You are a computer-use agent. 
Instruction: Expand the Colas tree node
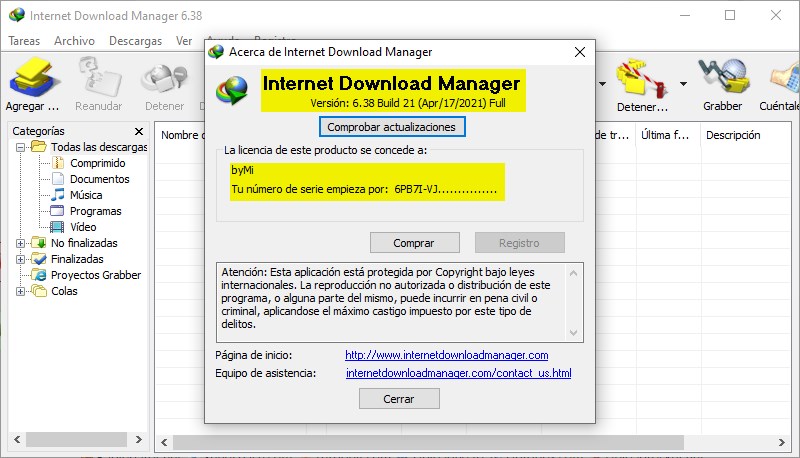20,291
